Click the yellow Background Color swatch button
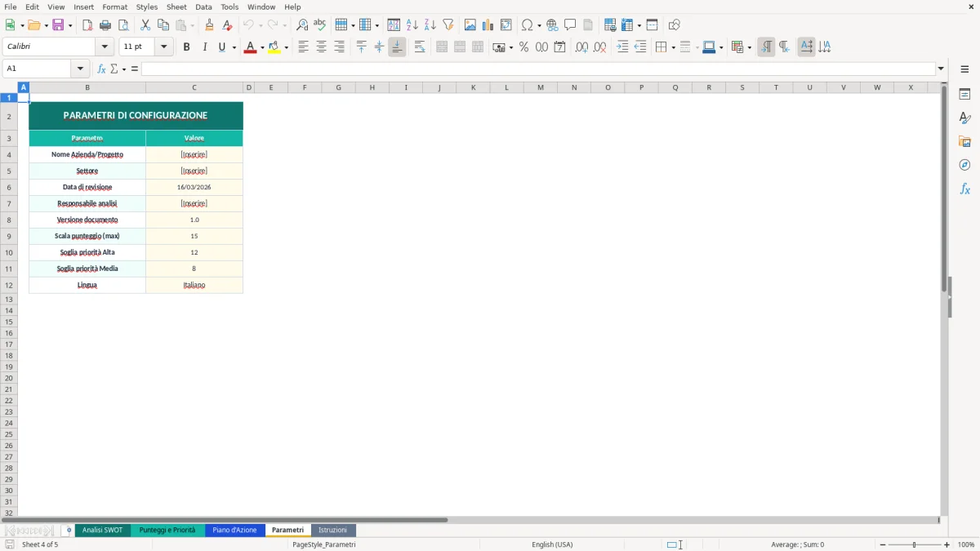980x551 pixels. [274, 47]
